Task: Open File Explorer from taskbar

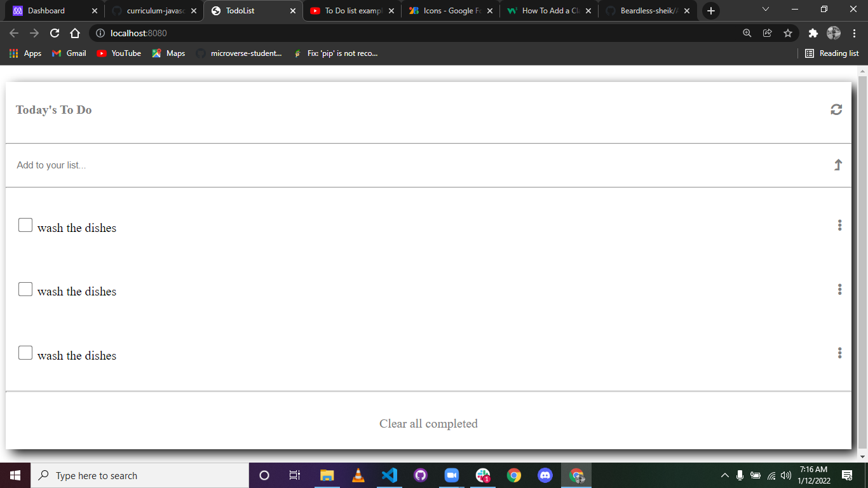Action: [327, 475]
